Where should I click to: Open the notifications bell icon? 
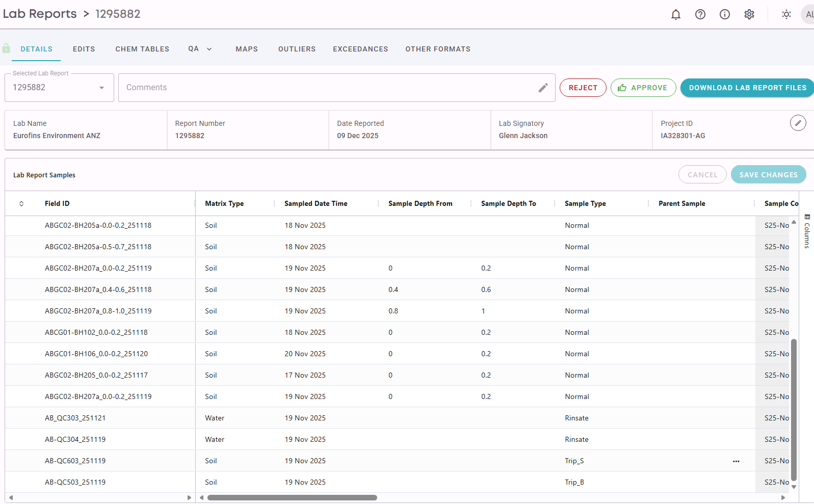676,14
